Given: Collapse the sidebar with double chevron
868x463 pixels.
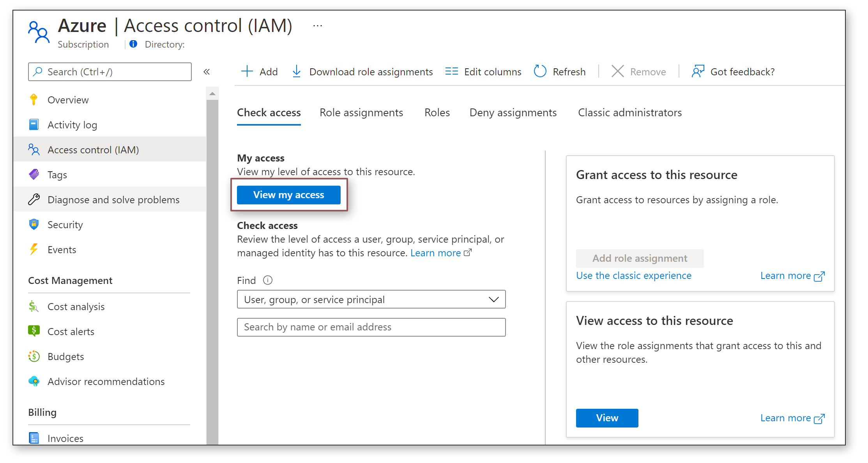Looking at the screenshot, I should (207, 72).
